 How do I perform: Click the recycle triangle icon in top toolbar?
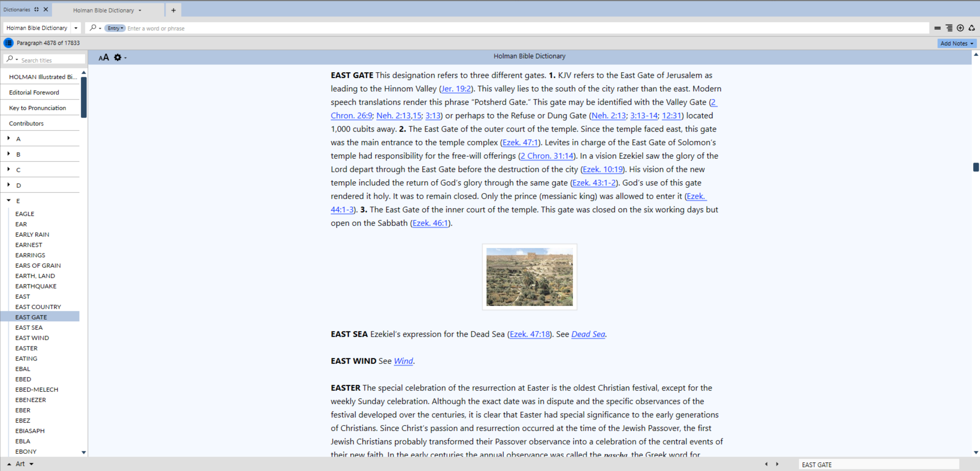click(972, 28)
